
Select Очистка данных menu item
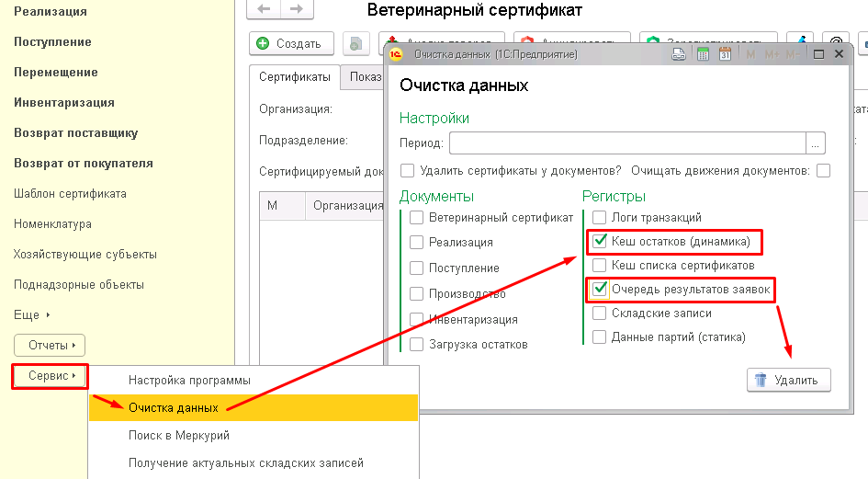point(253,407)
